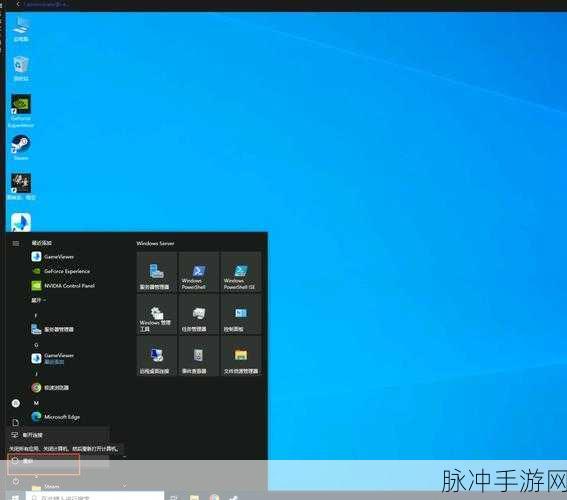Expand the Steam folder chevron in app list
Viewport: 567px width, 500px height.
[x=124, y=485]
